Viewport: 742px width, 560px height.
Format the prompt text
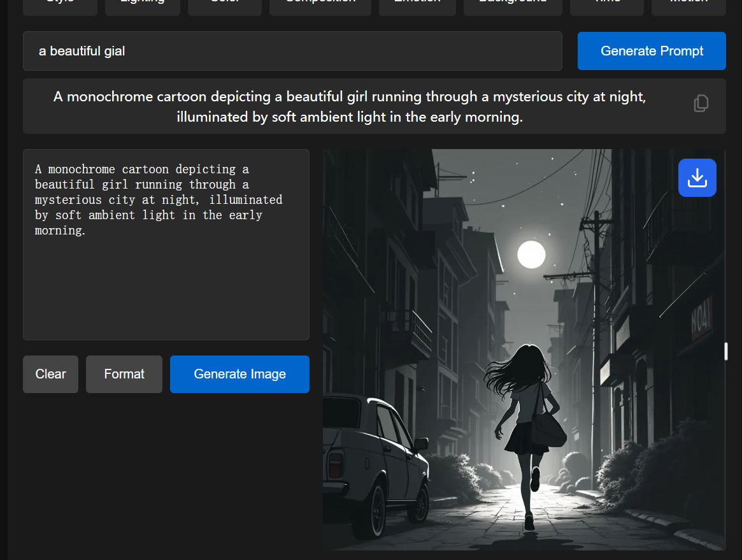(x=124, y=374)
